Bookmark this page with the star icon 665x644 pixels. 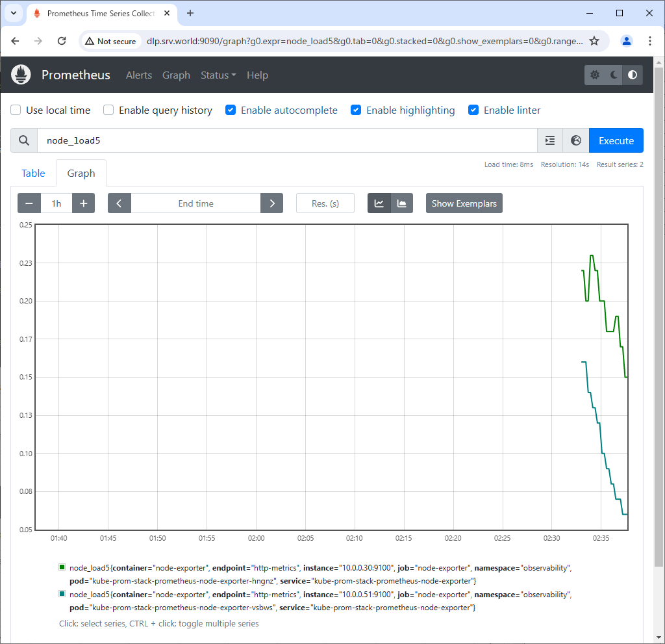[x=594, y=41]
